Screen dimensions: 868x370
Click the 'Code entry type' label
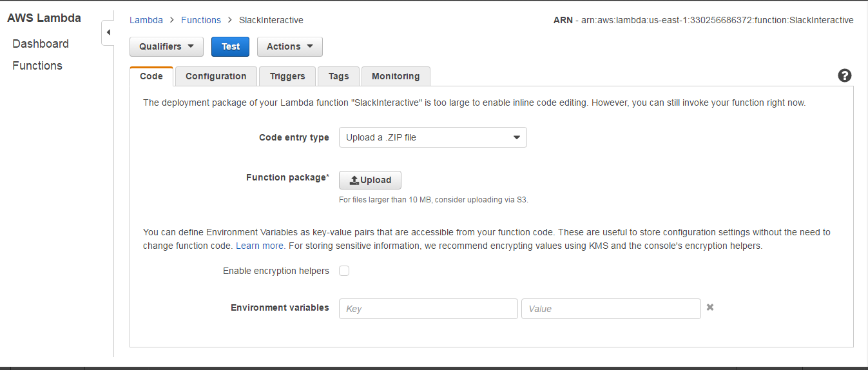click(294, 137)
